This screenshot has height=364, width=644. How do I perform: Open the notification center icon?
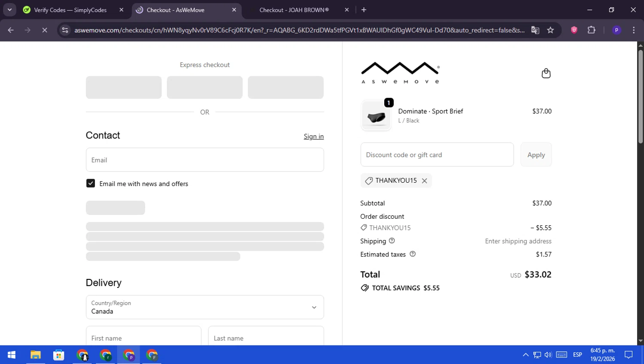pyautogui.click(x=629, y=355)
